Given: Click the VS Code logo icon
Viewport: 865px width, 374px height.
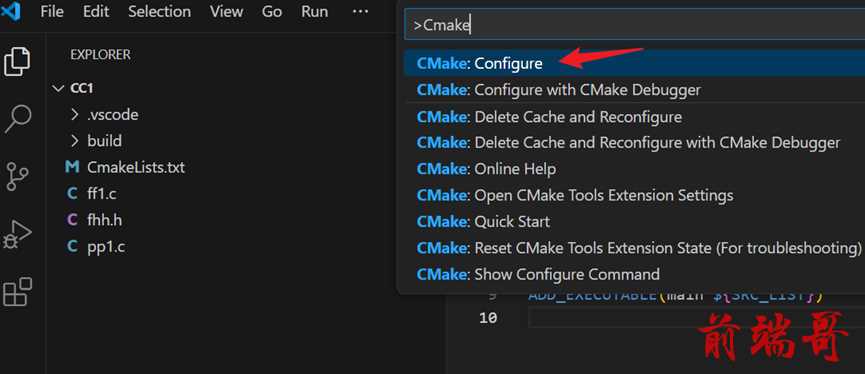Looking at the screenshot, I should tap(11, 10).
